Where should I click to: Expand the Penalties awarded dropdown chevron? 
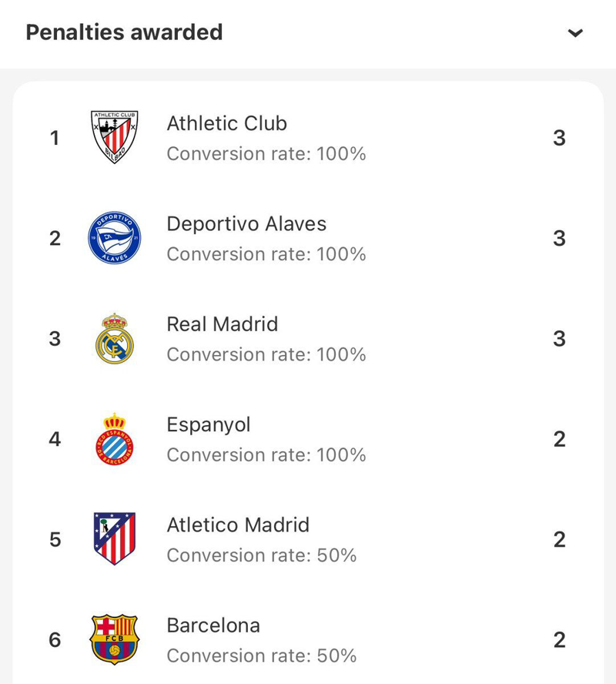(575, 33)
